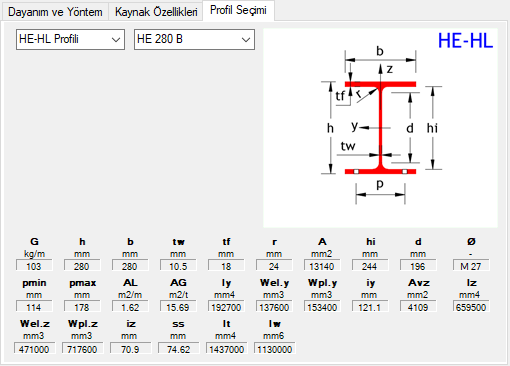Click the d field showing 196
Image resolution: width=510 pixels, height=366 pixels.
point(418,266)
